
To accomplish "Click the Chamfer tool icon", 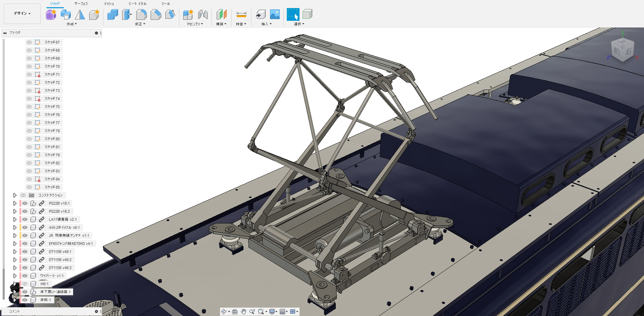I will (x=156, y=14).
